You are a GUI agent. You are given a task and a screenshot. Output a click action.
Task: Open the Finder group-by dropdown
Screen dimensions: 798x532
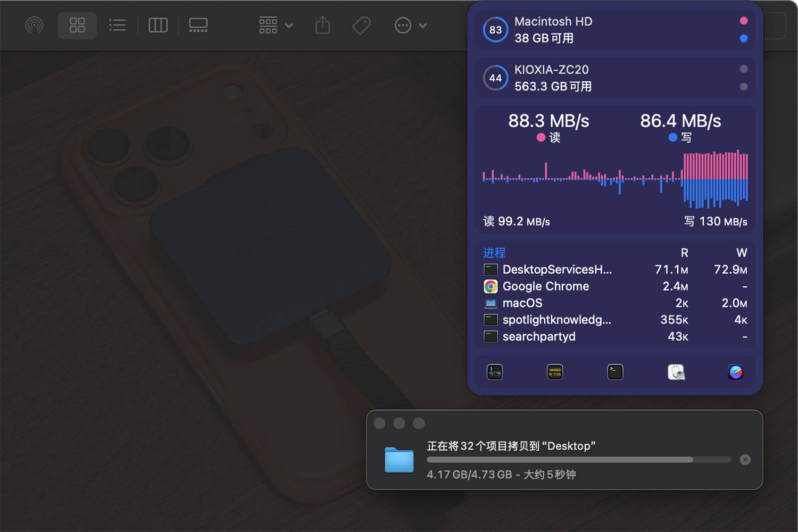(276, 25)
